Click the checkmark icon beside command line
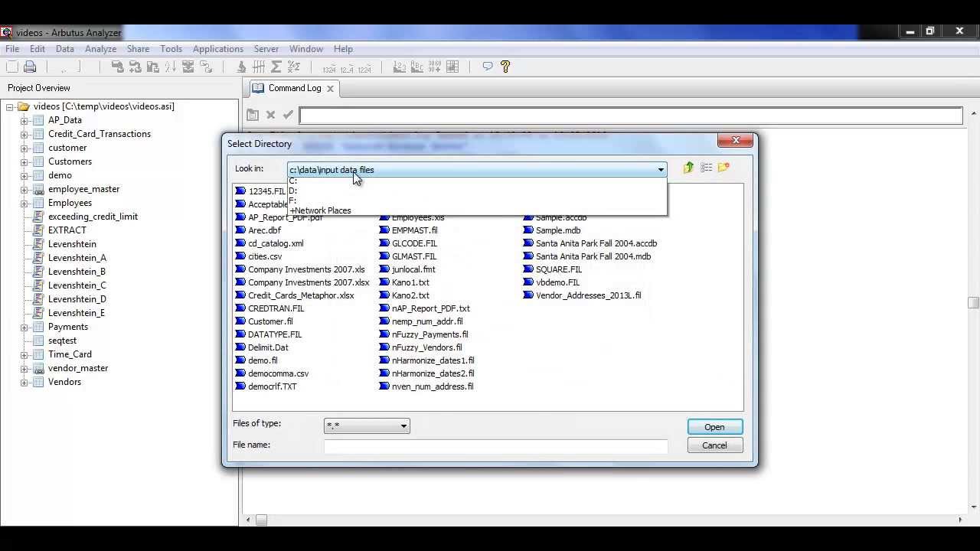The height and width of the screenshot is (551, 980). pos(288,115)
